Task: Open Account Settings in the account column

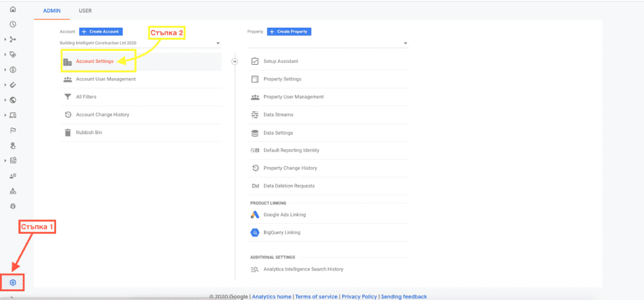Action: 94,62
